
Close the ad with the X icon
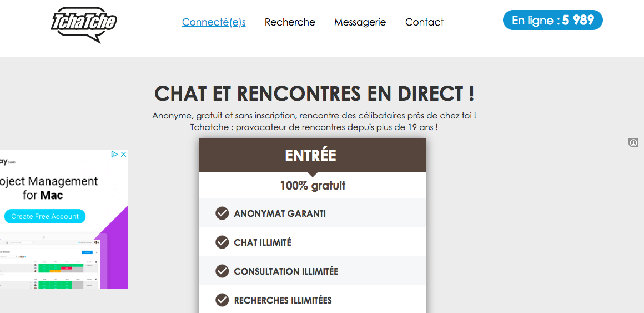[123, 154]
